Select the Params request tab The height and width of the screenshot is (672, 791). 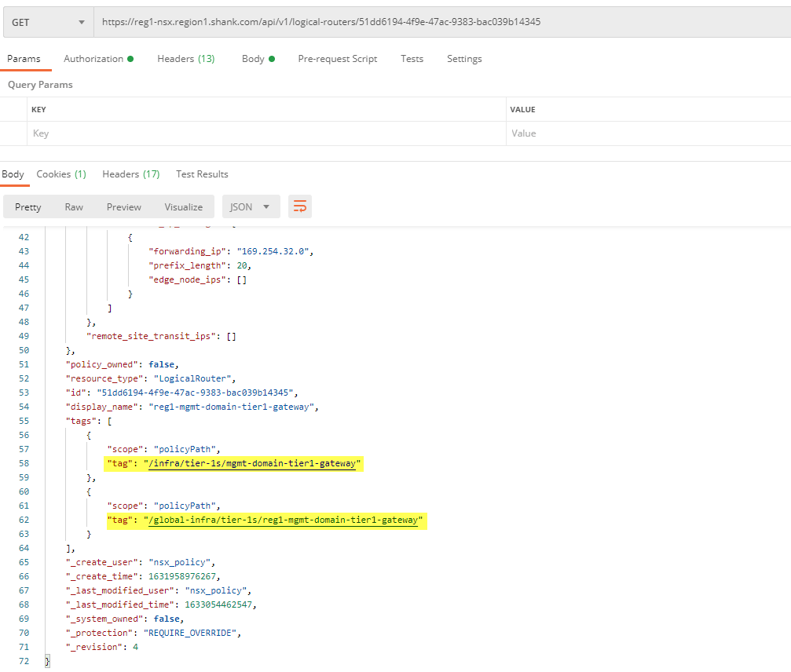tap(24, 59)
